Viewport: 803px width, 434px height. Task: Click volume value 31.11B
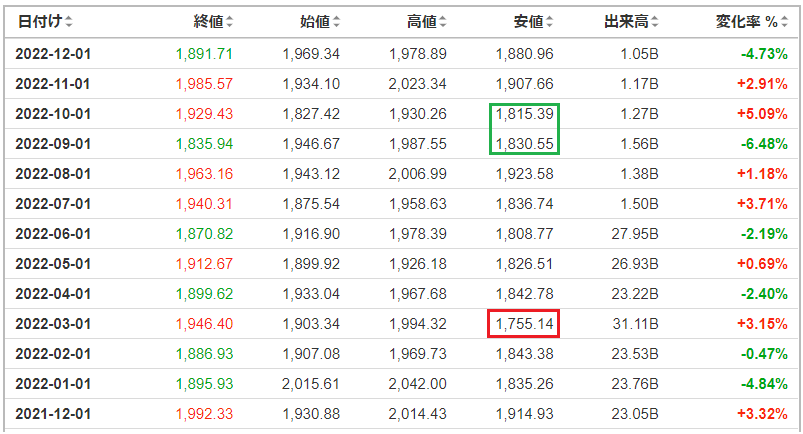[636, 324]
